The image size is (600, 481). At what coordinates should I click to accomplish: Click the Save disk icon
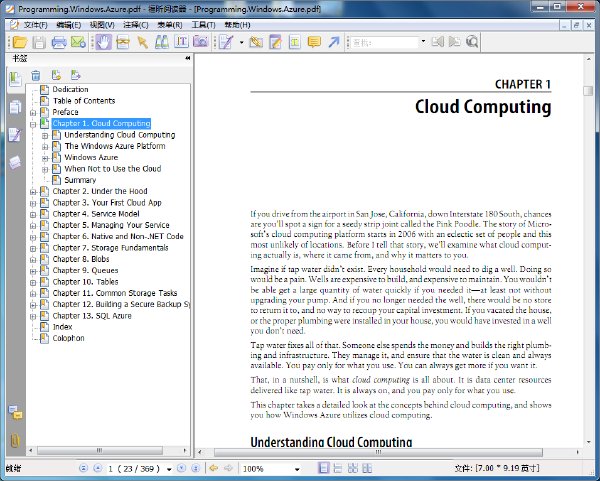point(39,42)
